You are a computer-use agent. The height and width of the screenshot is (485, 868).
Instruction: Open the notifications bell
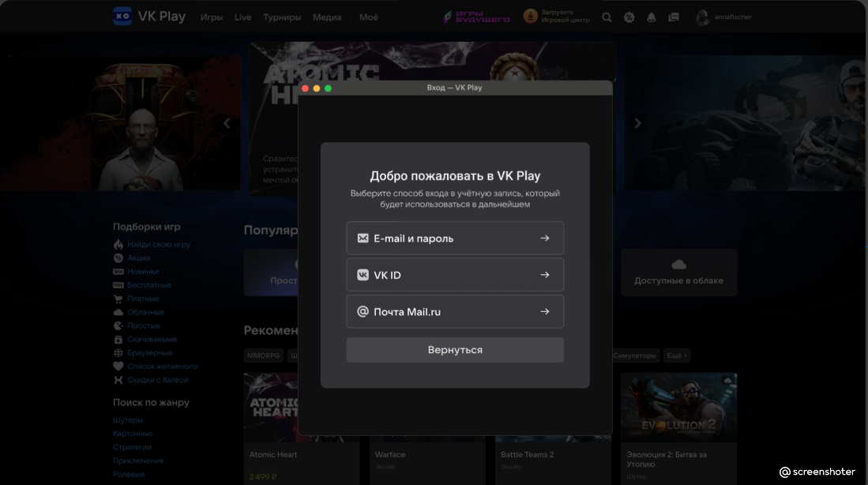pyautogui.click(x=651, y=17)
